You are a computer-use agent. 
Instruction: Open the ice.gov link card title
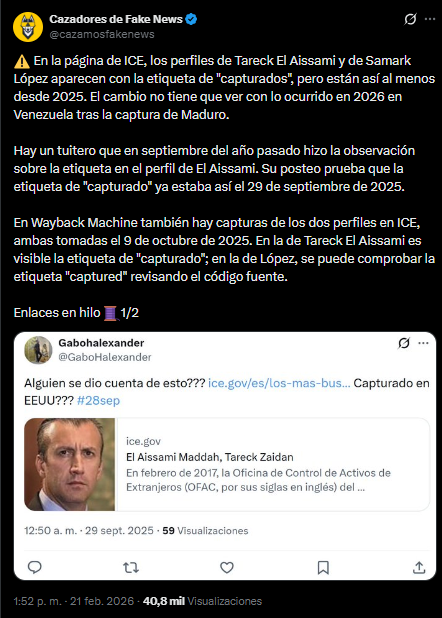tap(210, 457)
